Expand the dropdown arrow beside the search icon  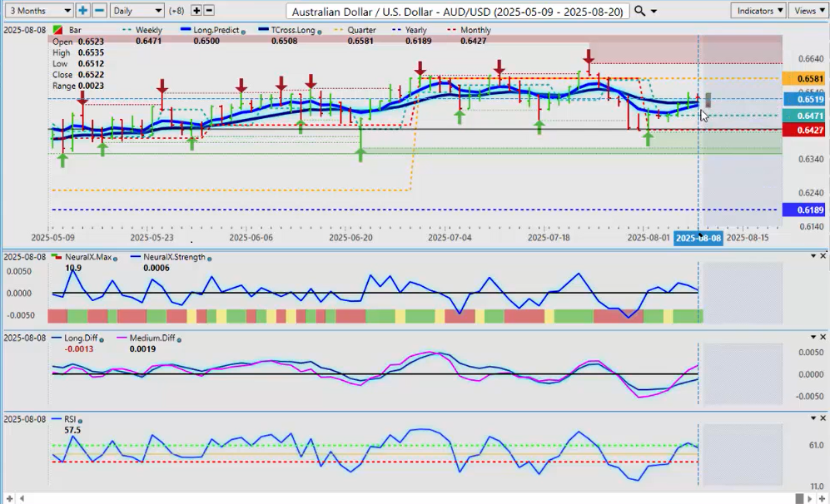tap(654, 12)
